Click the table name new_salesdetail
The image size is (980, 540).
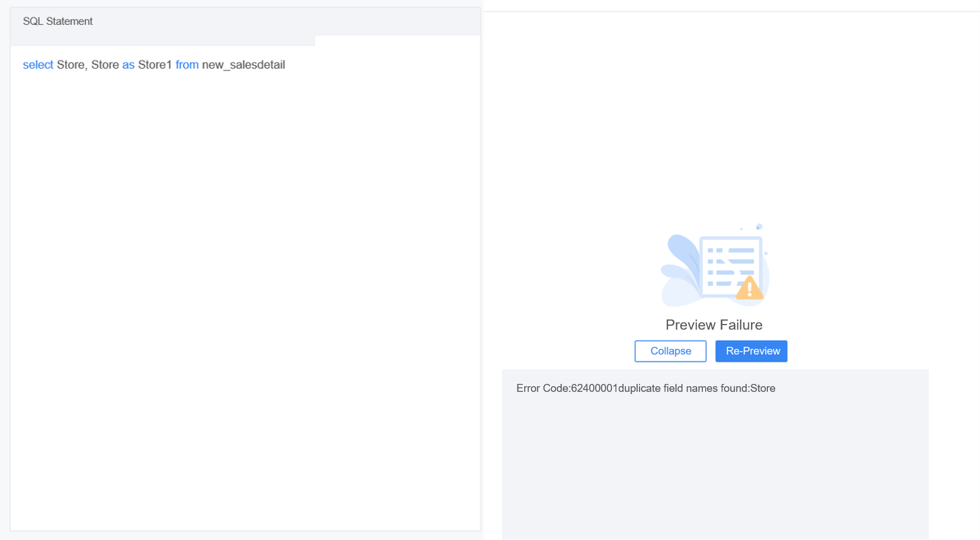tap(243, 64)
